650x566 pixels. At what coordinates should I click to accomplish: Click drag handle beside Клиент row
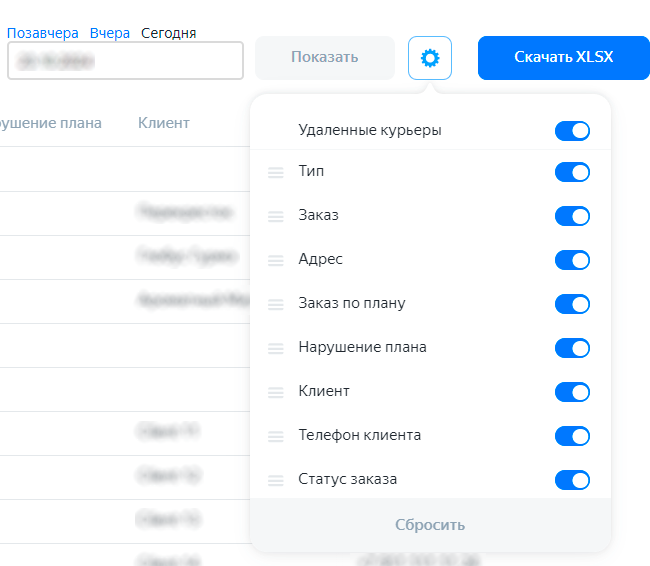tap(276, 392)
